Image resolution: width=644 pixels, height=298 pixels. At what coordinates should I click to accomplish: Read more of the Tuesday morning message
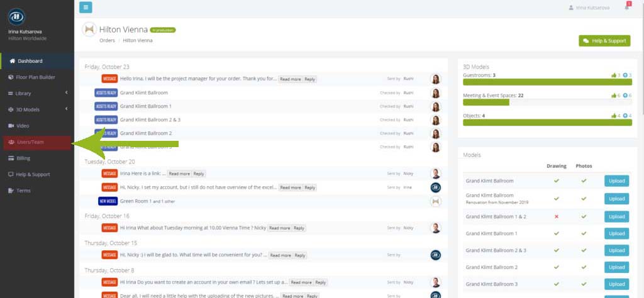coord(279,228)
